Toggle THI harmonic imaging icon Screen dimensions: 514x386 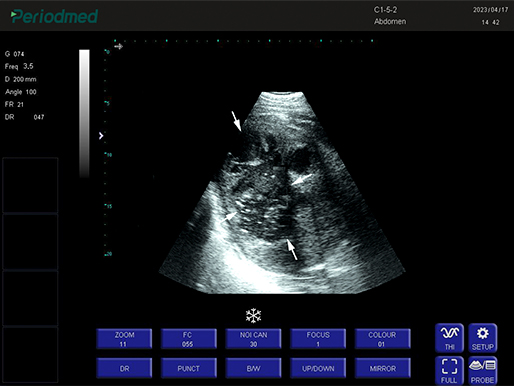pyautogui.click(x=449, y=338)
